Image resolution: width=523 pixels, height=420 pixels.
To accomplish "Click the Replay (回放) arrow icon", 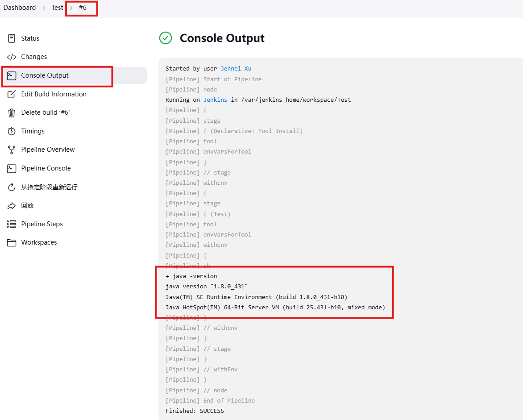I will click(x=11, y=205).
